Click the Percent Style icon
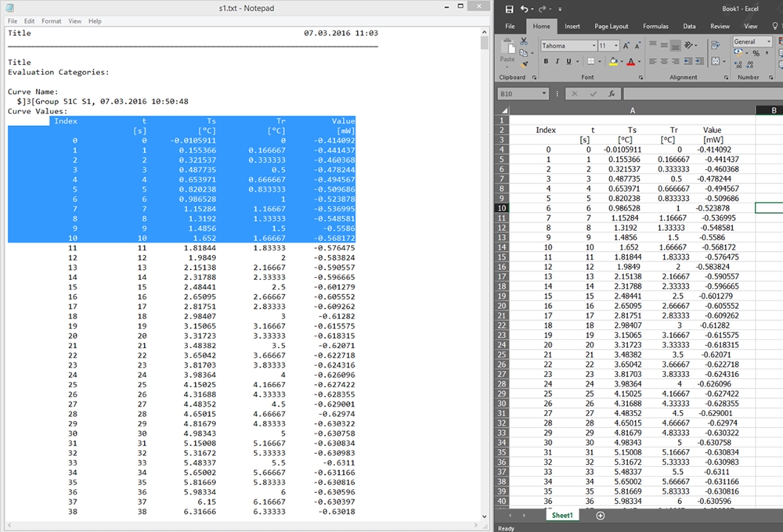Viewport: 783px width, 532px height. pyautogui.click(x=756, y=53)
